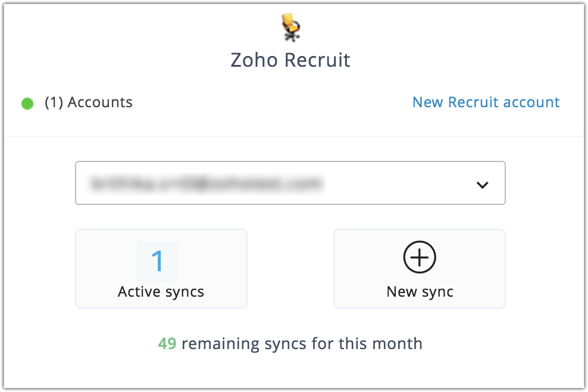Click the blue number 1 sync count

158,261
